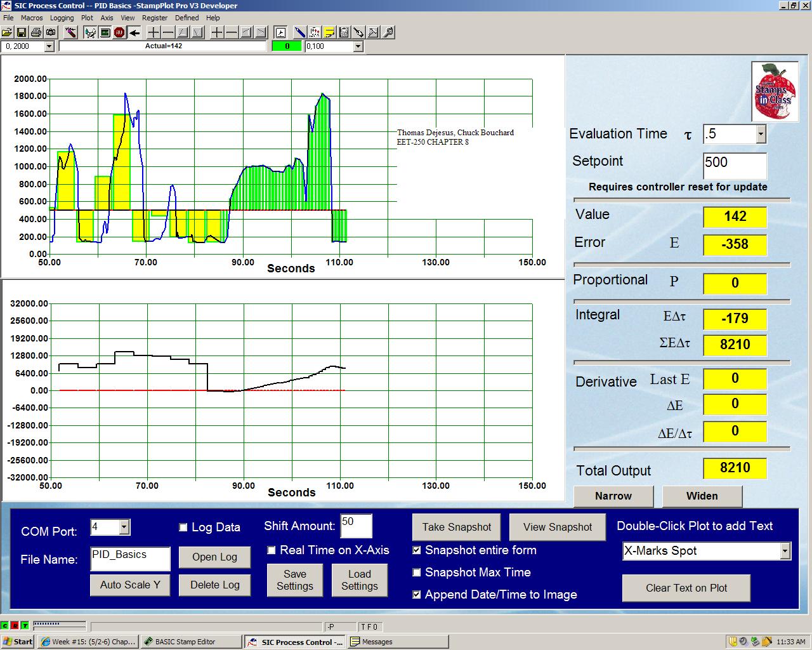This screenshot has width=812, height=650.
Task: Click the trash bin toolbar icon
Action: tap(344, 32)
